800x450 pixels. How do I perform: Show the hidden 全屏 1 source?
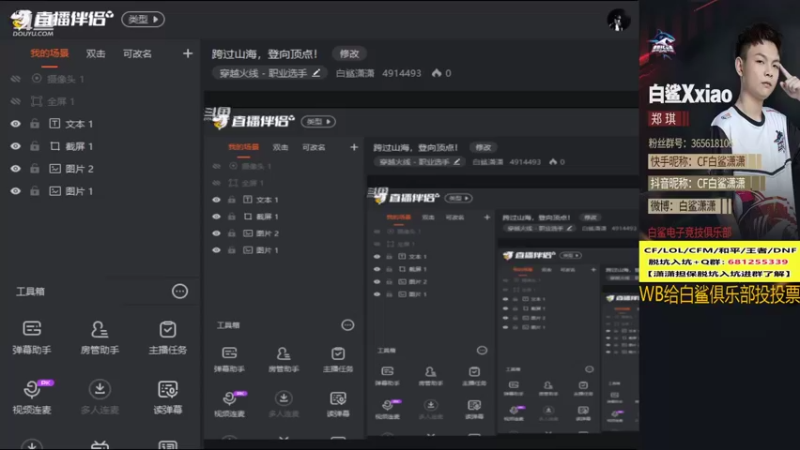[16, 101]
